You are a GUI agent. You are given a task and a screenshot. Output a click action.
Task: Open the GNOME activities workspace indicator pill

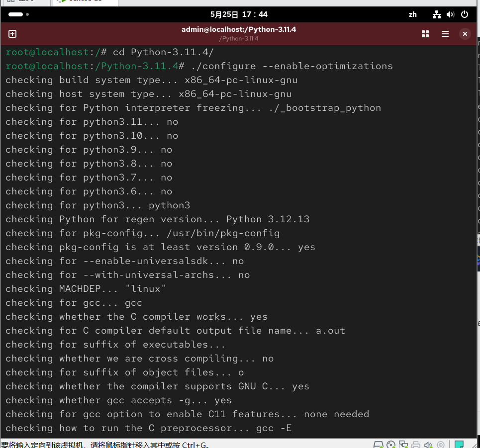pyautogui.click(x=18, y=14)
